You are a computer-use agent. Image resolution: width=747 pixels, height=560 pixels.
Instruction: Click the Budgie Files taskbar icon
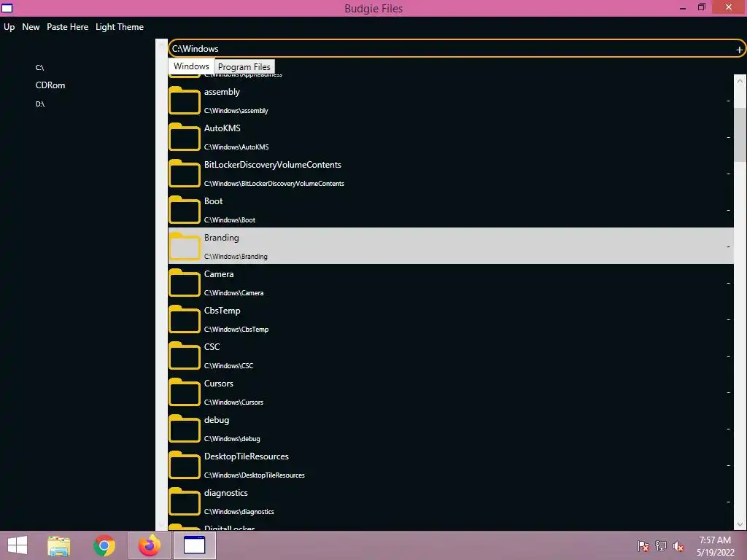coord(194,545)
